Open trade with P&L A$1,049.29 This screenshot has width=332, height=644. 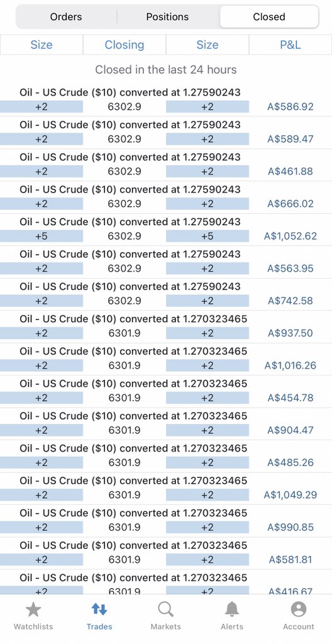coord(166,488)
